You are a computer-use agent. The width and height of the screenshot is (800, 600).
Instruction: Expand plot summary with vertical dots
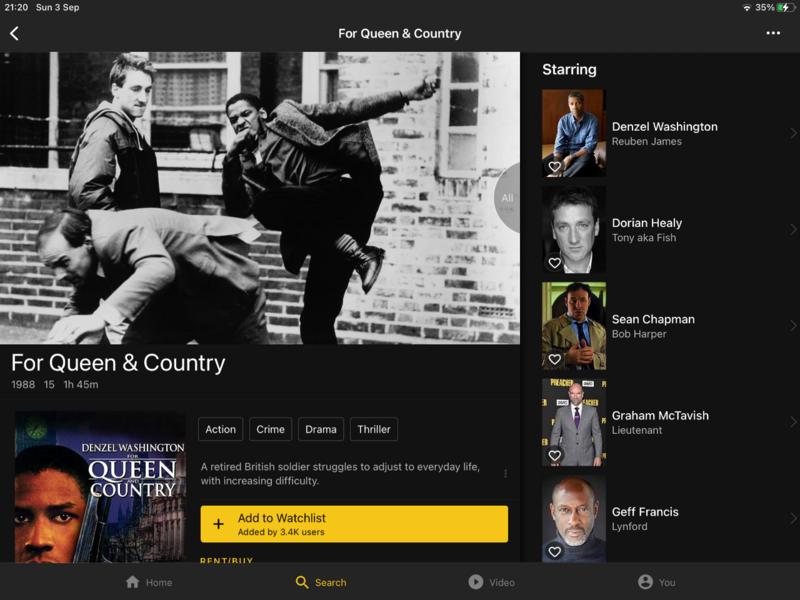[506, 474]
